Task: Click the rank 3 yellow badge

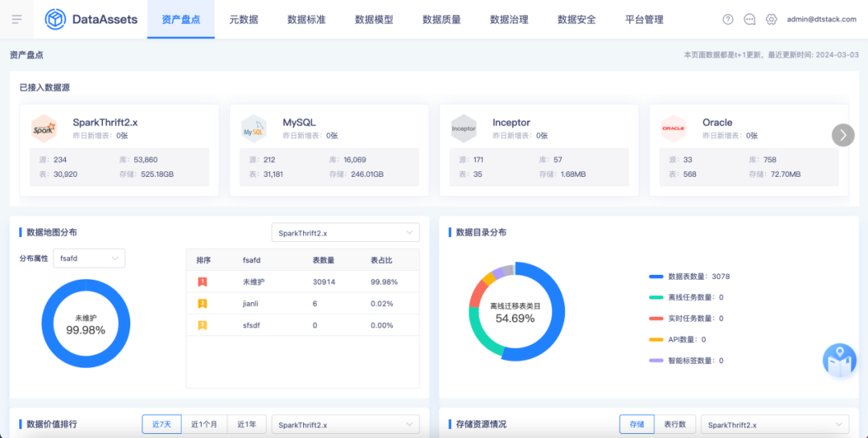Action: click(203, 325)
